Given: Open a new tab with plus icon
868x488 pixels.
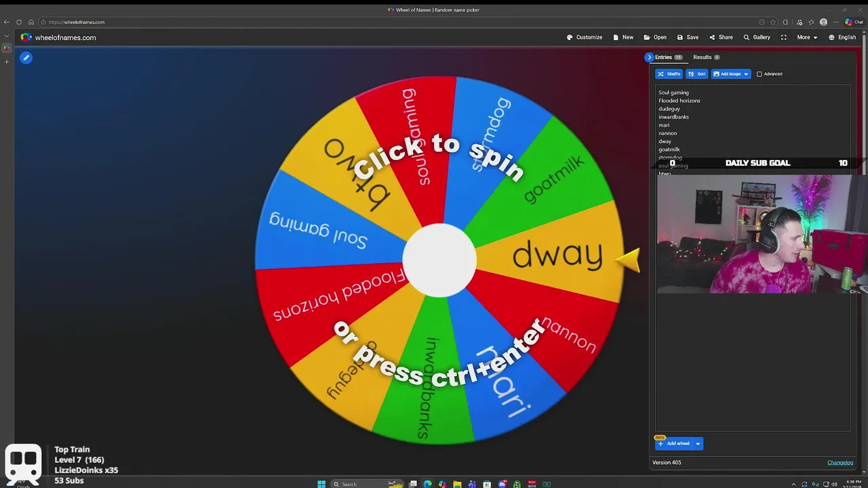Looking at the screenshot, I should click(7, 62).
